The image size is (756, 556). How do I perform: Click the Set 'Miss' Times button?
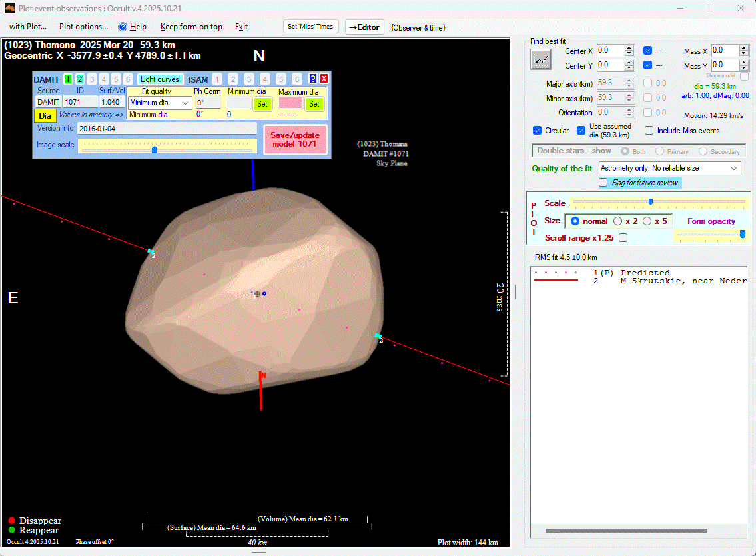coord(311,27)
